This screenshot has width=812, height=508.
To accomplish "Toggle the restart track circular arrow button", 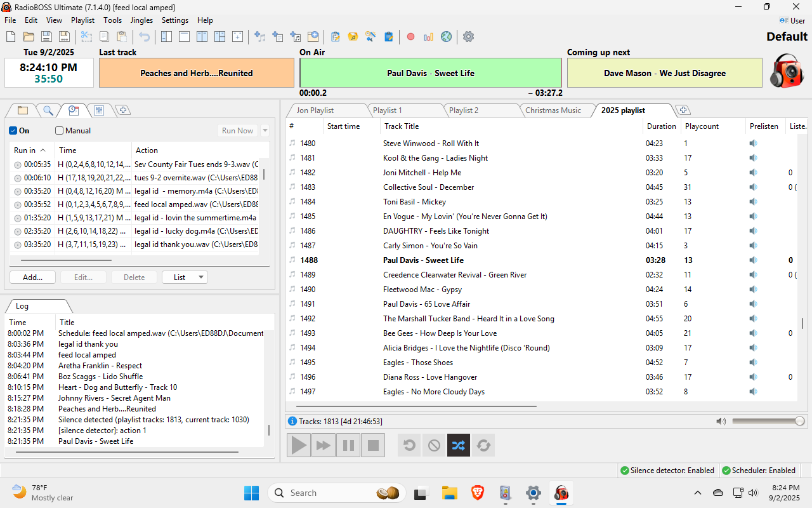I will click(409, 446).
